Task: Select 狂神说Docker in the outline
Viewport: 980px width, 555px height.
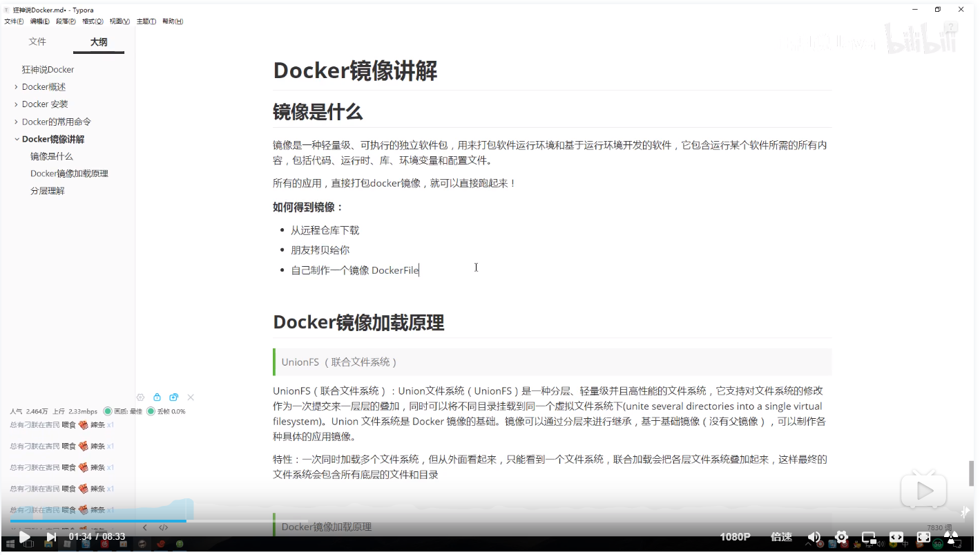Action: coord(48,70)
